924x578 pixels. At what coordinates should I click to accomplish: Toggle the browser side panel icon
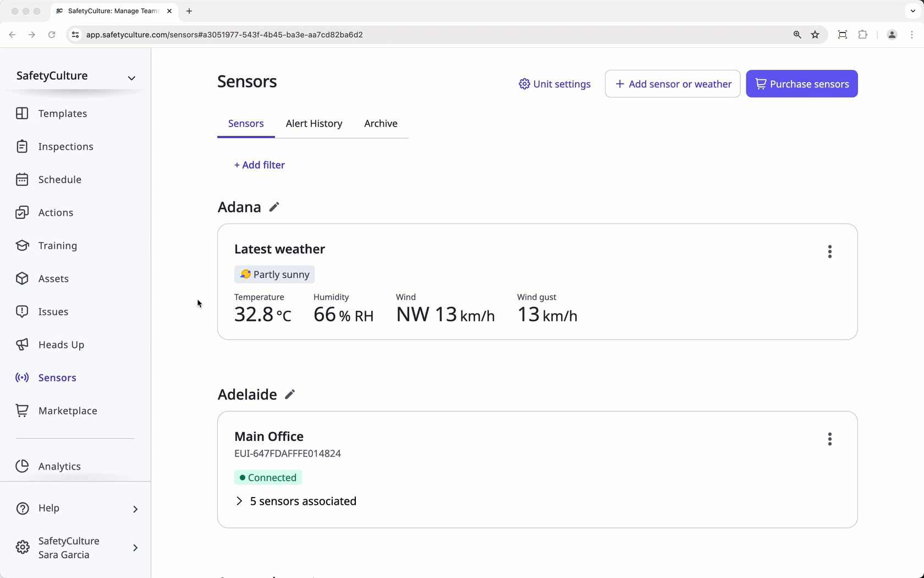tap(842, 35)
